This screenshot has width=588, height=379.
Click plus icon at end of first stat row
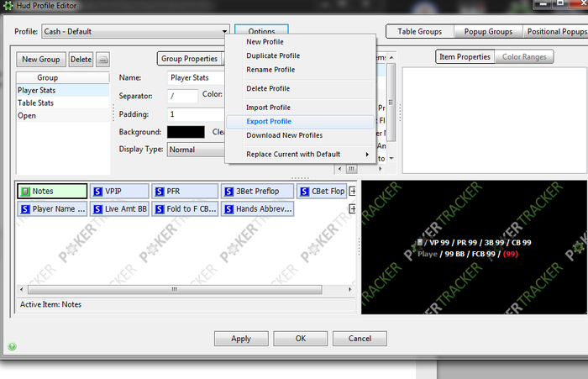click(353, 191)
